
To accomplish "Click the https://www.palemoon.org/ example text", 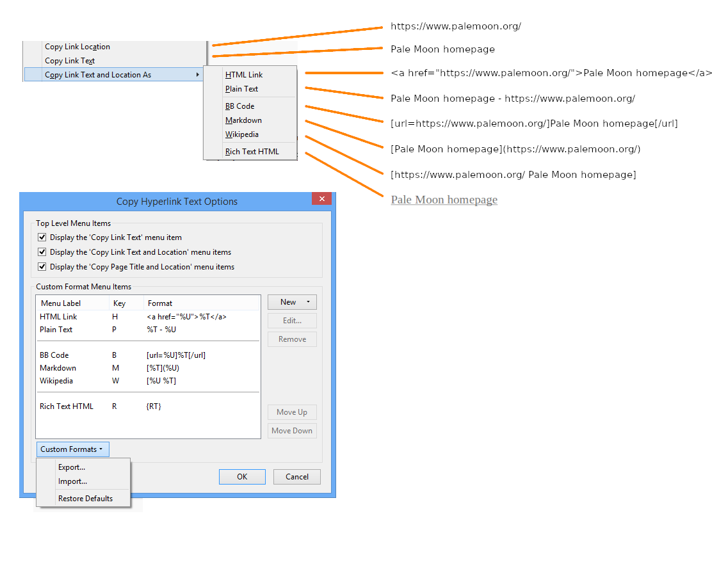I will tap(456, 26).
